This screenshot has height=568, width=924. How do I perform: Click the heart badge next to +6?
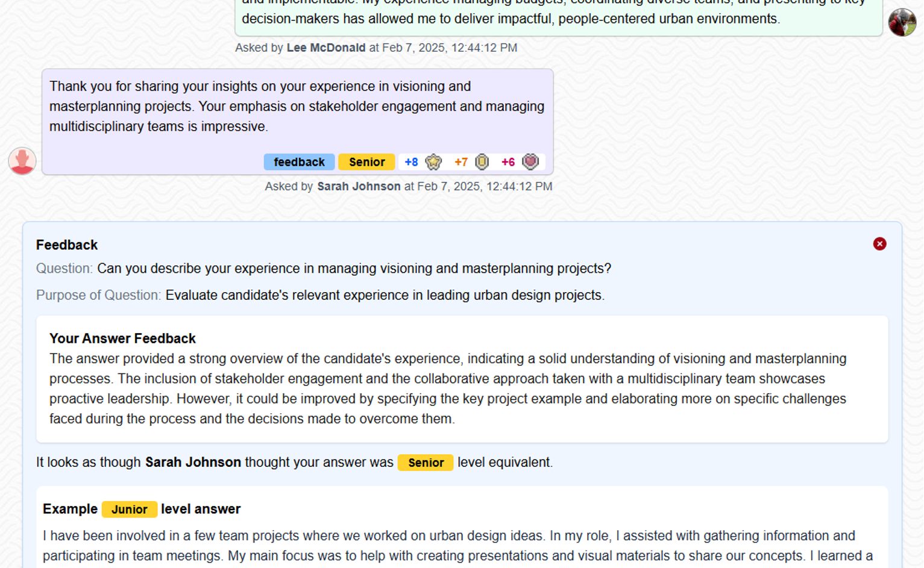pos(529,161)
